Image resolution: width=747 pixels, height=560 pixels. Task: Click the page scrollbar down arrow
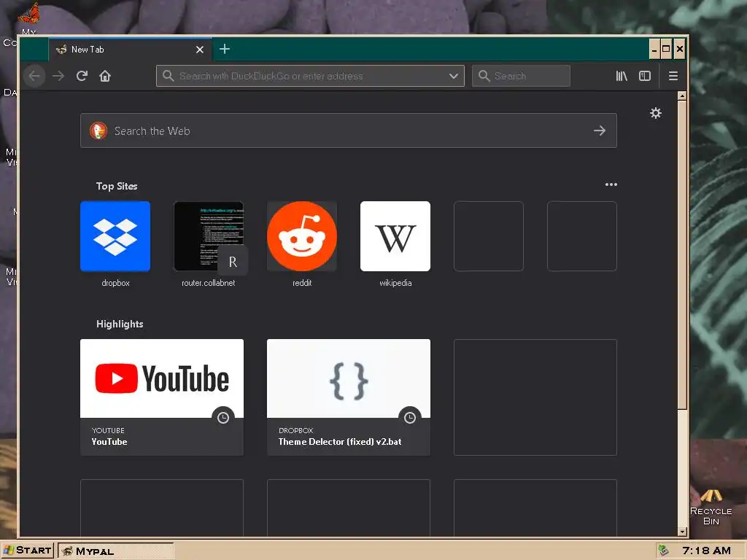click(x=682, y=532)
